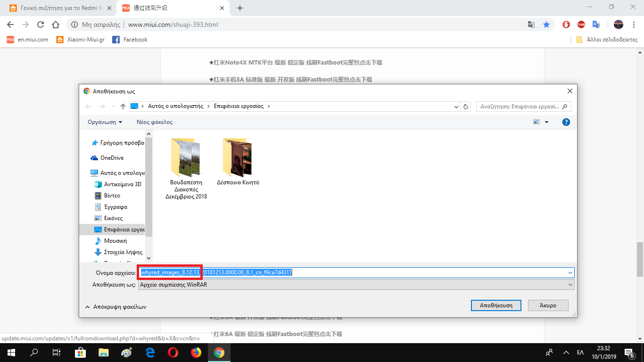Viewport: 644px width, 362px height.
Task: Launch Opera from the taskbar
Action: (173, 353)
